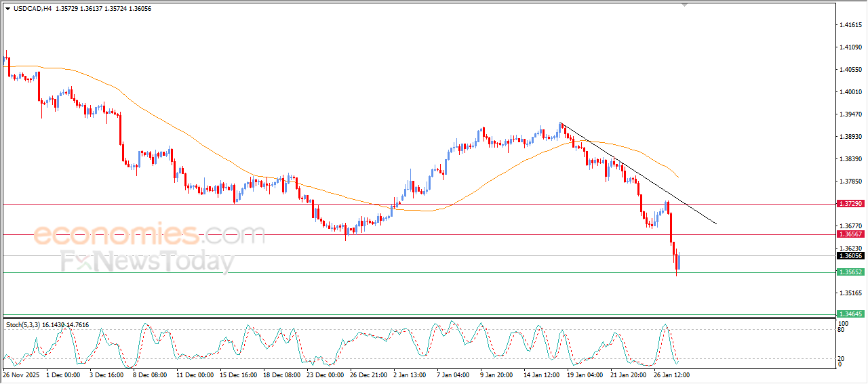Select the red 1.37290 price label
Screen dimensions: 868x384
tap(850, 204)
